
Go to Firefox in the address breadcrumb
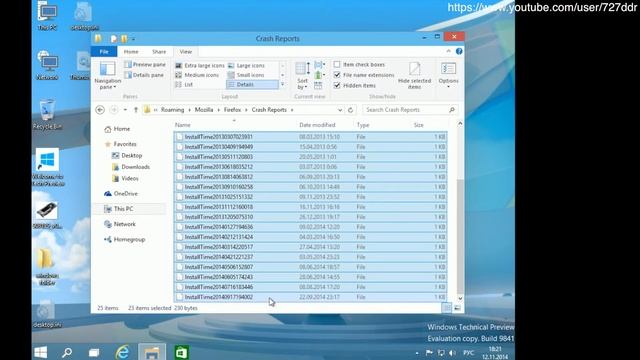pos(232,110)
